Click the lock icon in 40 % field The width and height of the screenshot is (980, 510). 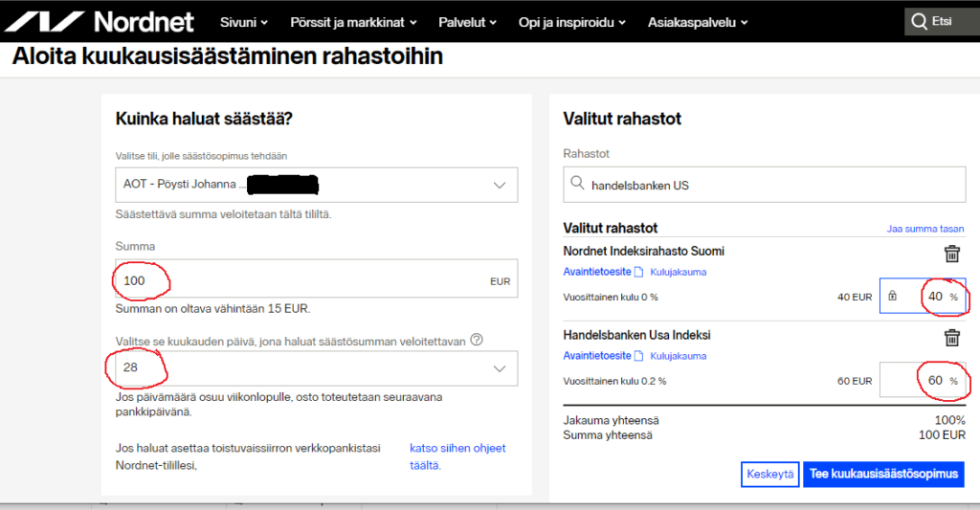point(893,297)
